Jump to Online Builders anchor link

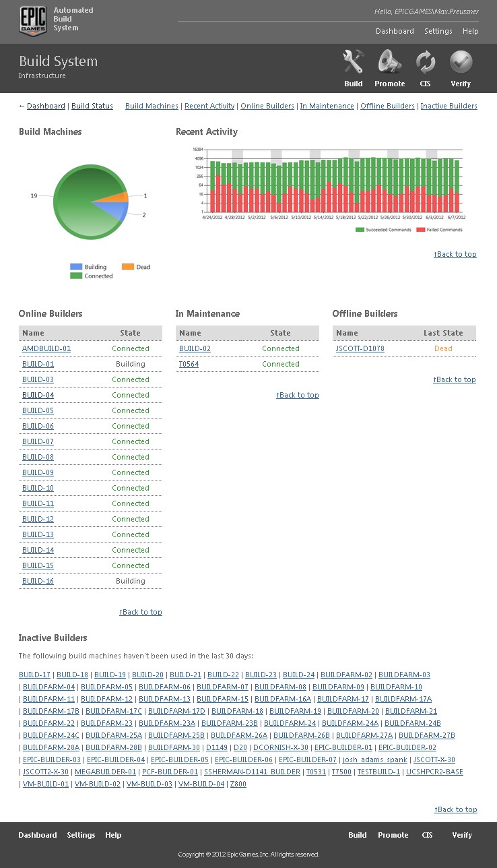[x=267, y=106]
